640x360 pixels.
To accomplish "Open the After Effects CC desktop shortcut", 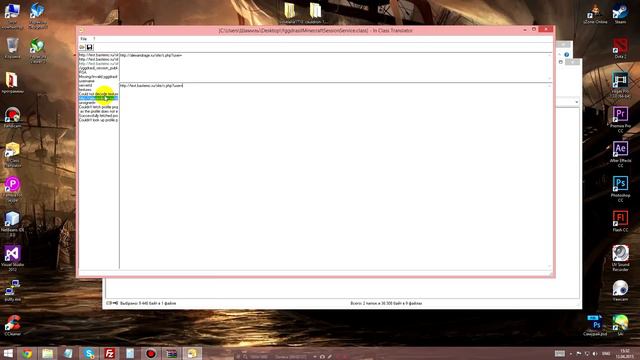I will [620, 154].
